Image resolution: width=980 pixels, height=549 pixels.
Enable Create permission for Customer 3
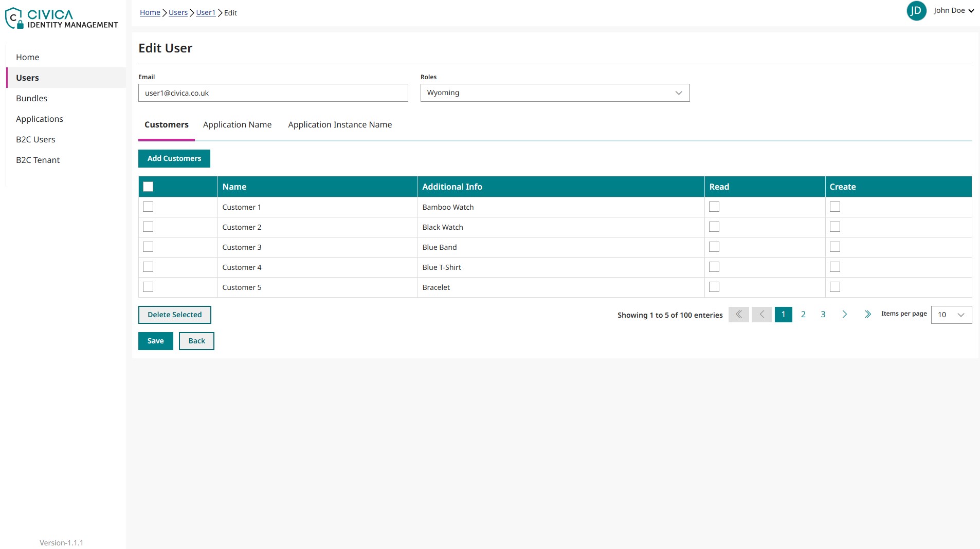pyautogui.click(x=835, y=247)
